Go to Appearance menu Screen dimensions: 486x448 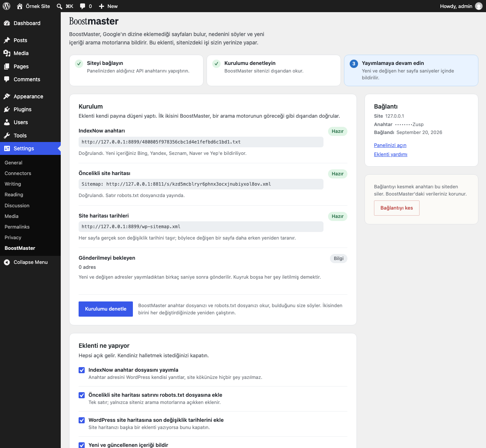click(30, 96)
